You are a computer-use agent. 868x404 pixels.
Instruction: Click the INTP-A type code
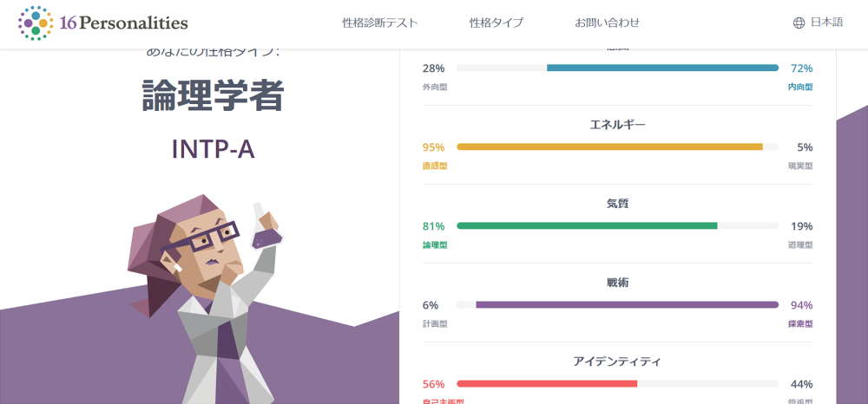[x=213, y=148]
